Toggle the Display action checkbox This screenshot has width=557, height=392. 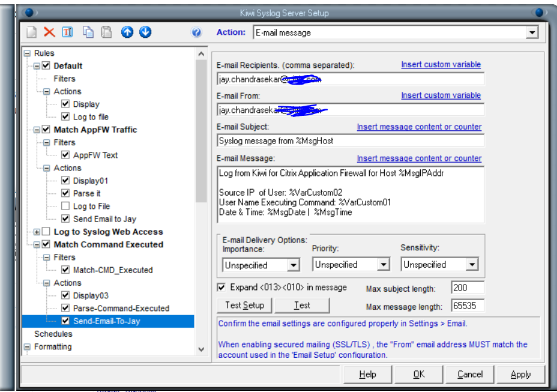pos(65,104)
